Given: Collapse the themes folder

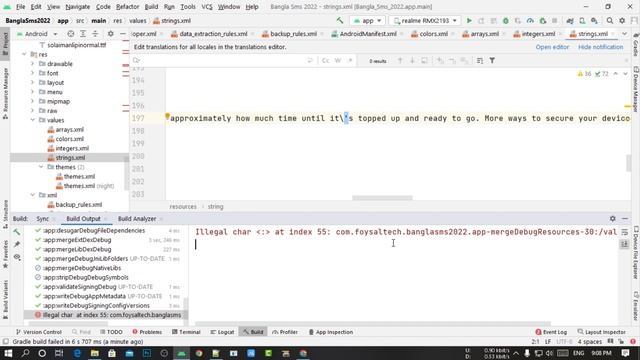Looking at the screenshot, I should (41, 167).
